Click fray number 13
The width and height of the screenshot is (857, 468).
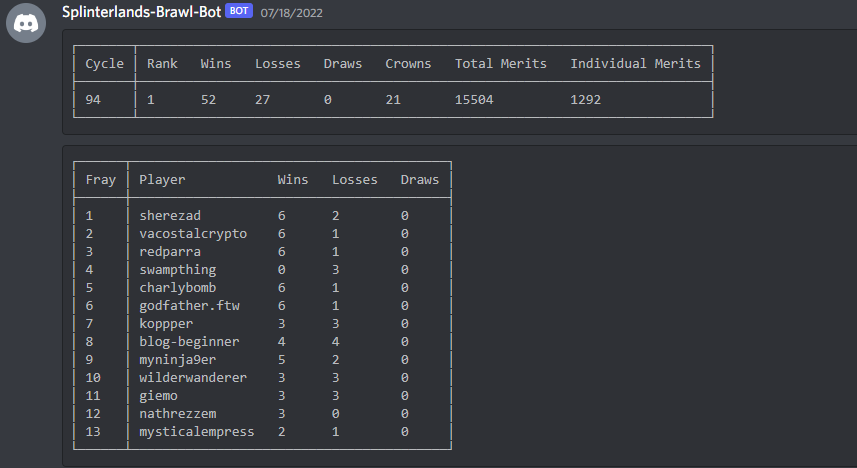pyautogui.click(x=93, y=432)
